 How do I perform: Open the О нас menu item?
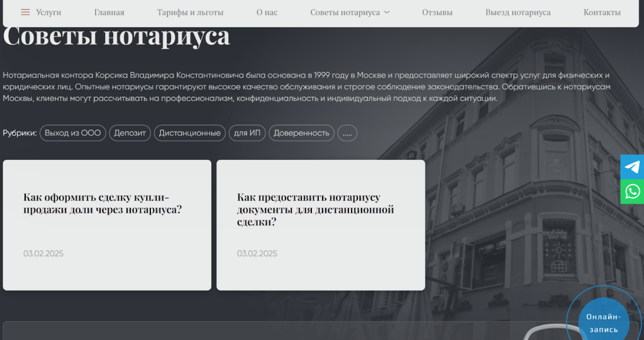(267, 13)
